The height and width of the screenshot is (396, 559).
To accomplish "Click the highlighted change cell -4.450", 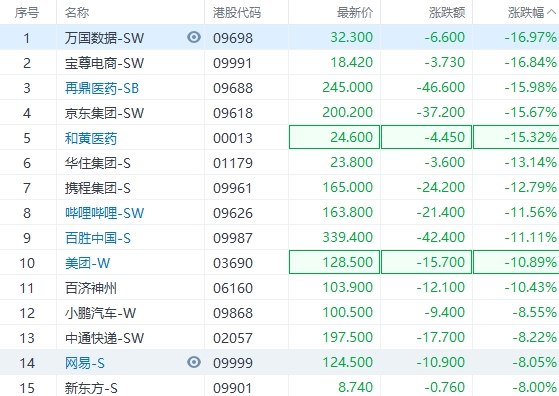I will pyautogui.click(x=426, y=137).
